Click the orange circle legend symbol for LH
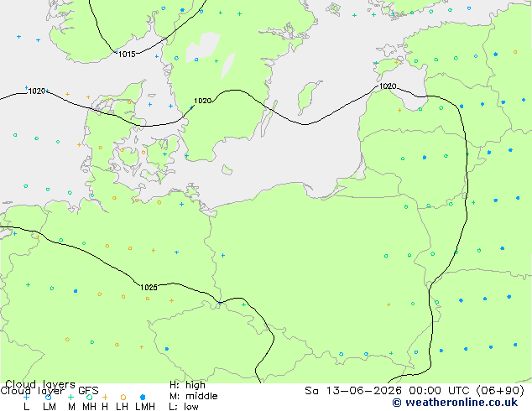The width and height of the screenshot is (532, 411). coord(123,397)
